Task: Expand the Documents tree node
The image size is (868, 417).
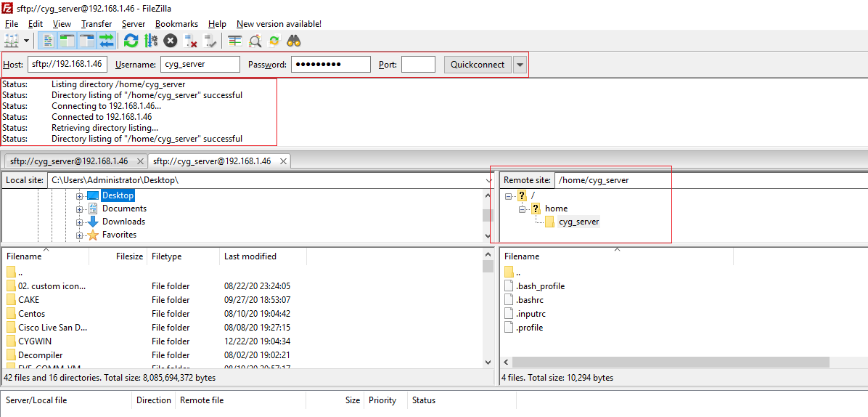Action: pyautogui.click(x=79, y=209)
